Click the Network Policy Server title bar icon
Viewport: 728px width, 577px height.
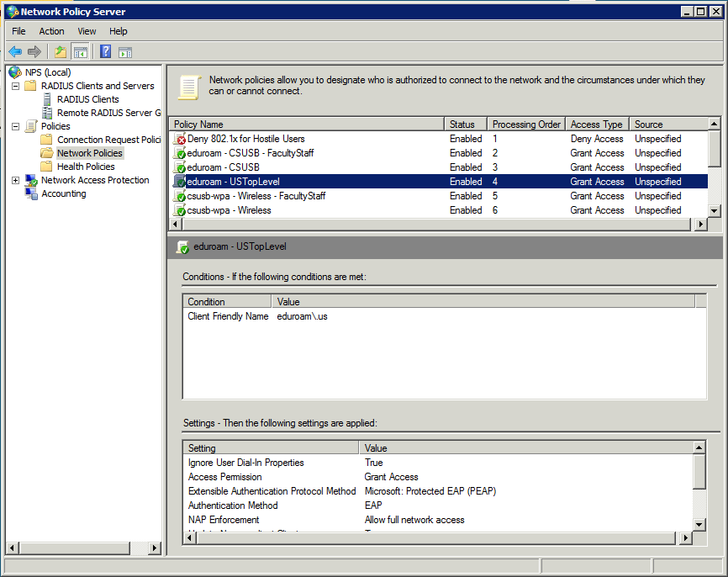(x=13, y=12)
